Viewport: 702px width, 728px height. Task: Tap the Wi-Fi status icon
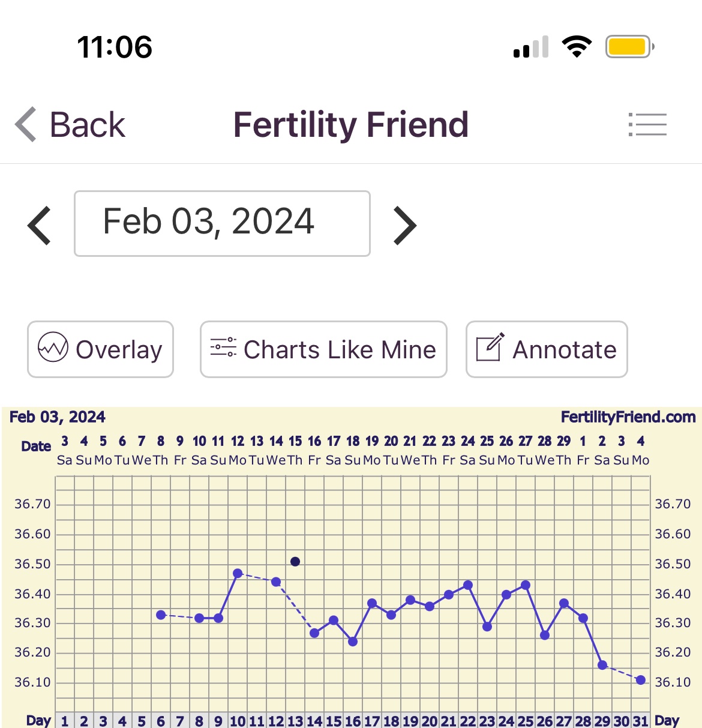pos(577,47)
